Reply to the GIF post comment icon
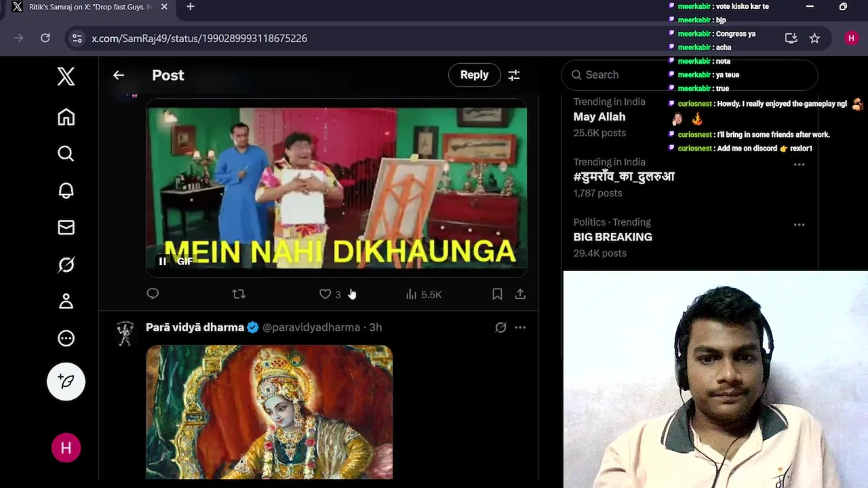Viewport: 868px width, 488px height. click(153, 293)
